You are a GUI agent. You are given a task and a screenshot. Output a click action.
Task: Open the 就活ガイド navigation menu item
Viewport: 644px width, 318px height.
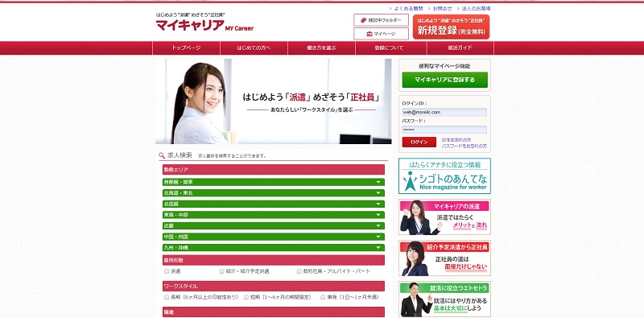tap(460, 47)
